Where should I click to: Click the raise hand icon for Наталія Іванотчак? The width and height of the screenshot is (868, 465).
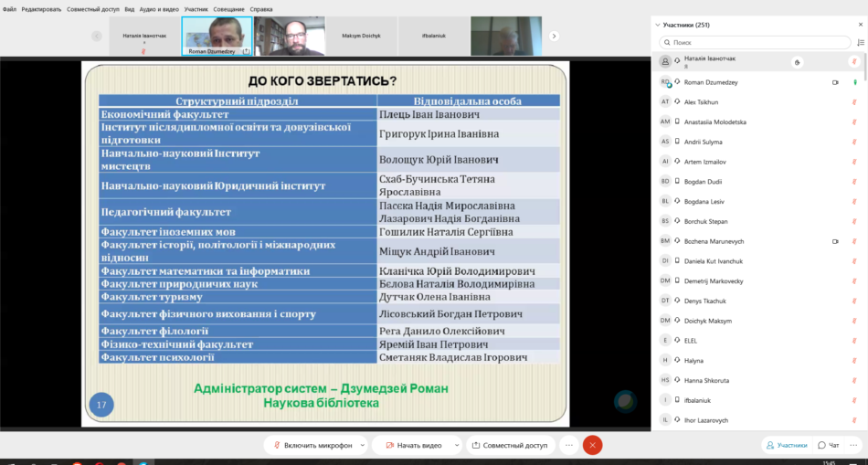(798, 62)
